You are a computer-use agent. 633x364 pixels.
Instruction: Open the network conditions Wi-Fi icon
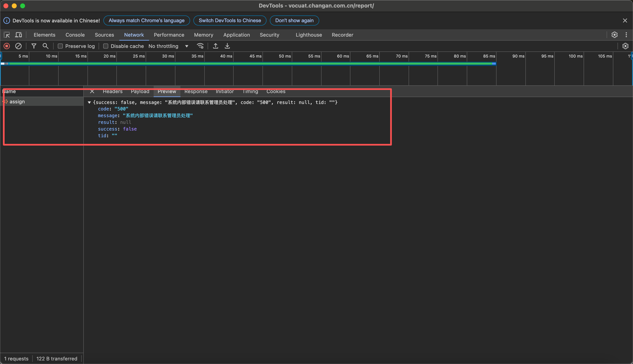[200, 46]
